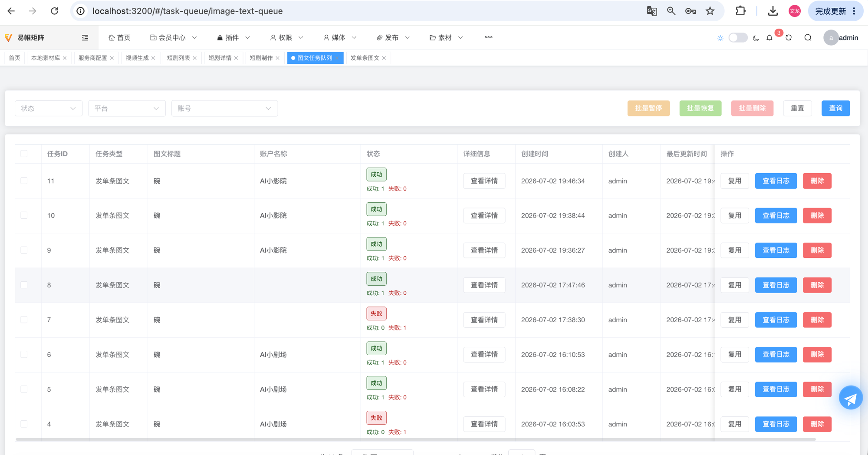Image resolution: width=868 pixels, height=455 pixels.
Task: Open the 平台 filter dropdown
Action: pyautogui.click(x=127, y=108)
